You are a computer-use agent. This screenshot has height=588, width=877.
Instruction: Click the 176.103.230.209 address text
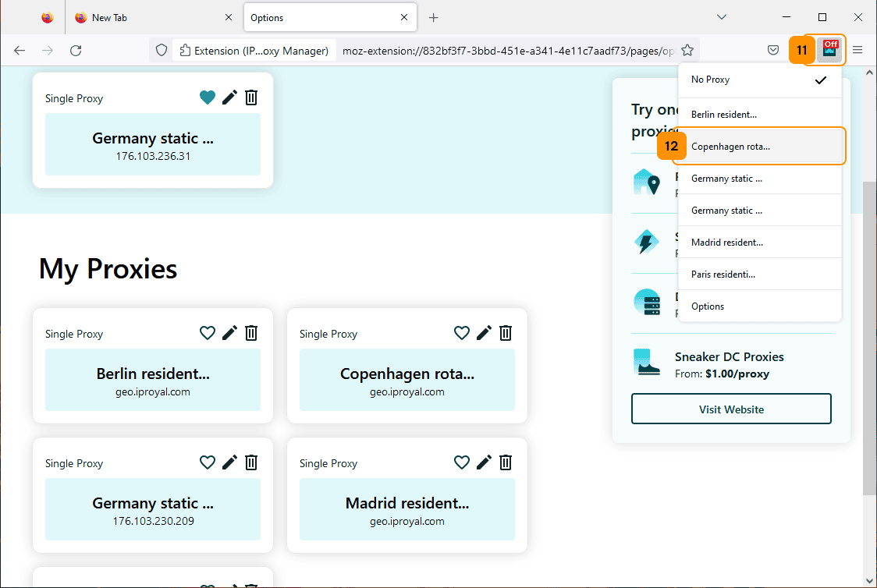point(153,521)
